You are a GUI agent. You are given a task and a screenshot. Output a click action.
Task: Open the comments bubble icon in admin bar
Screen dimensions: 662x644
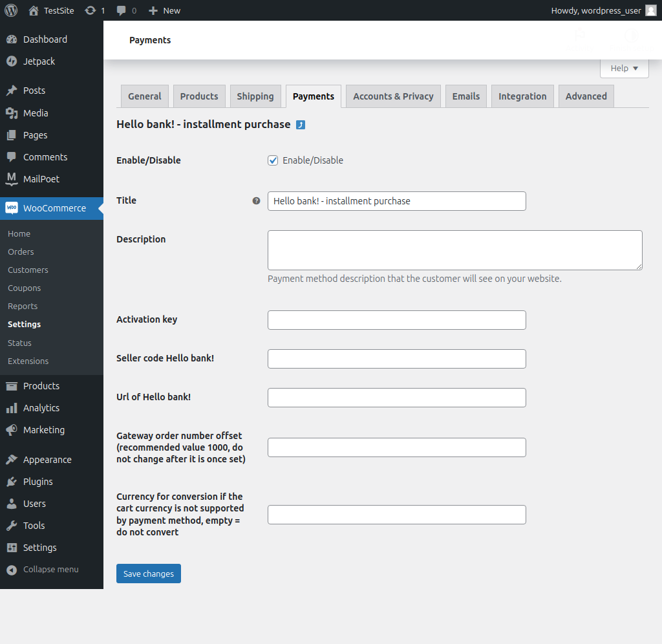coord(121,10)
